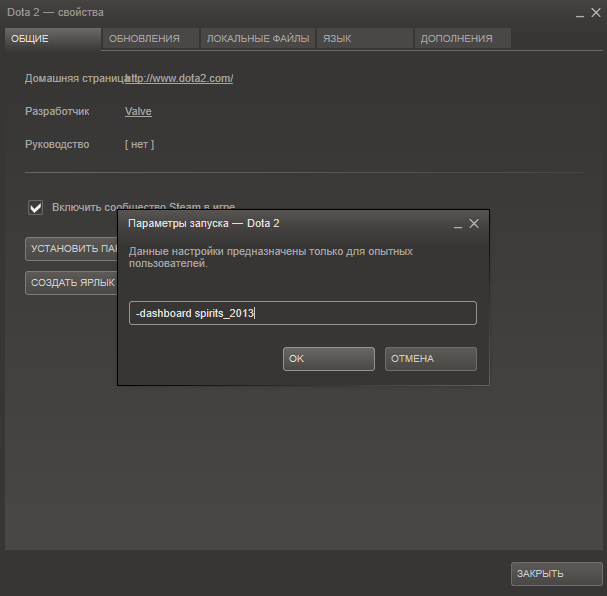Cancel the dialog with ОТМЕНА
Viewport: 607px width, 596px height.
(430, 358)
